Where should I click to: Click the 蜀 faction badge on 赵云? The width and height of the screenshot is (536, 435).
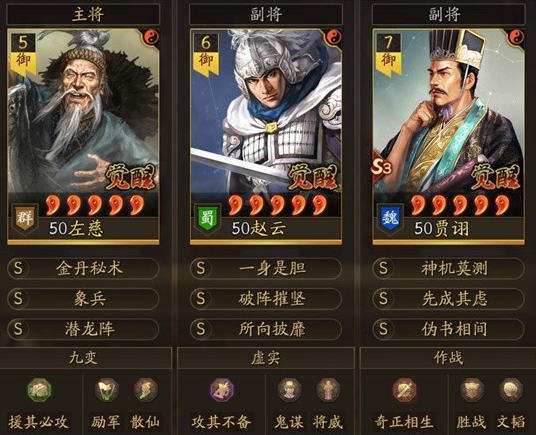(x=207, y=219)
